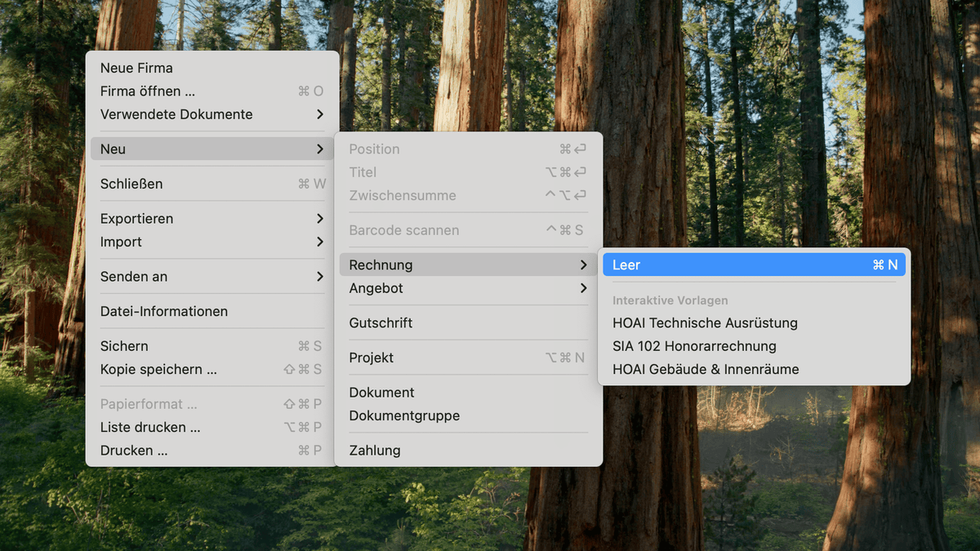Expand Senden an submenu
The image size is (980, 551).
[212, 277]
